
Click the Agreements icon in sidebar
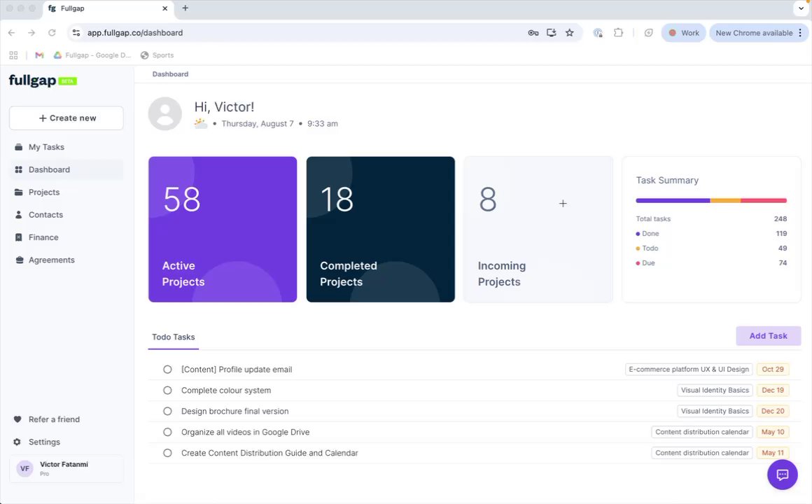point(19,260)
